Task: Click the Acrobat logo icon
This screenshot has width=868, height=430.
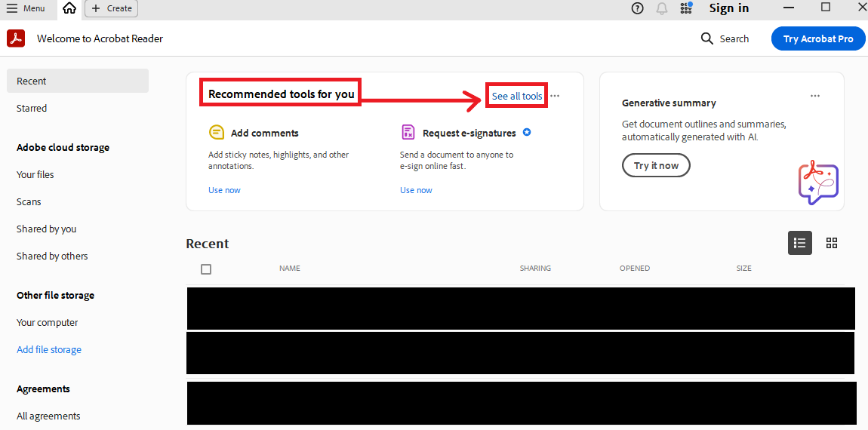Action: coord(16,38)
